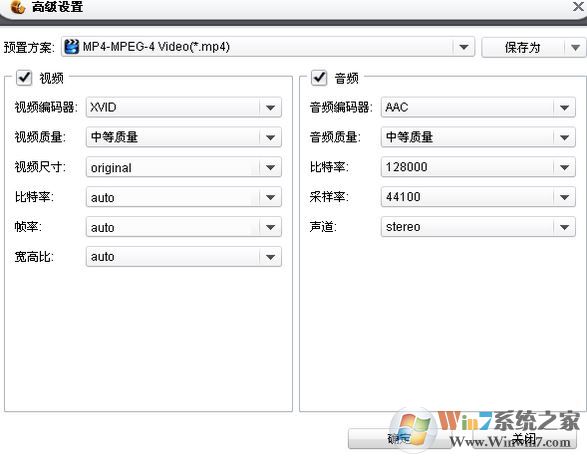Click the 视频尺寸 label text

click(40, 167)
